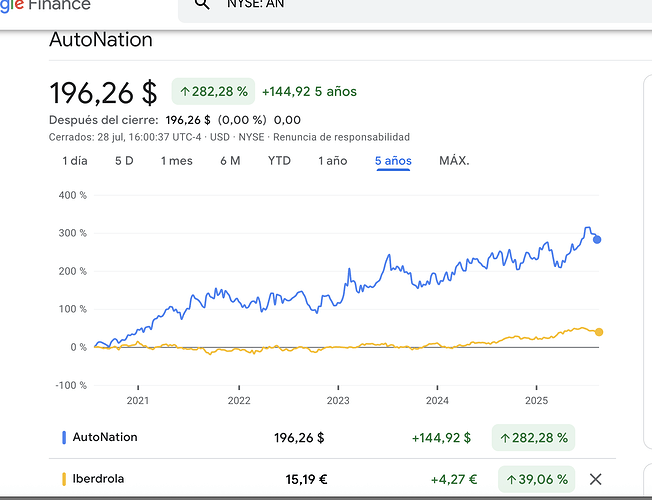
Task: Click the search magnifier icon
Action: pyautogui.click(x=202, y=4)
